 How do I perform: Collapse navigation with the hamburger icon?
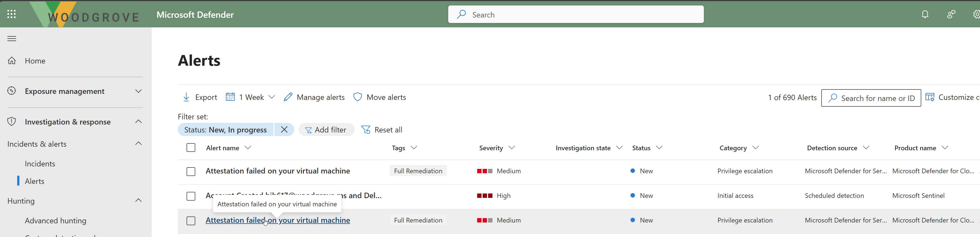point(12,39)
